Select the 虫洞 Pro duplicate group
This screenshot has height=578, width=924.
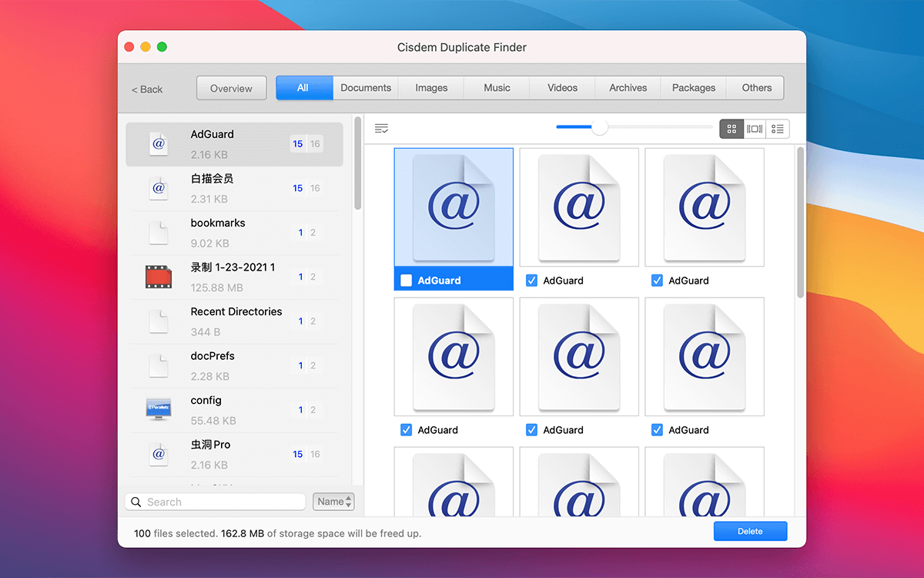tap(234, 455)
